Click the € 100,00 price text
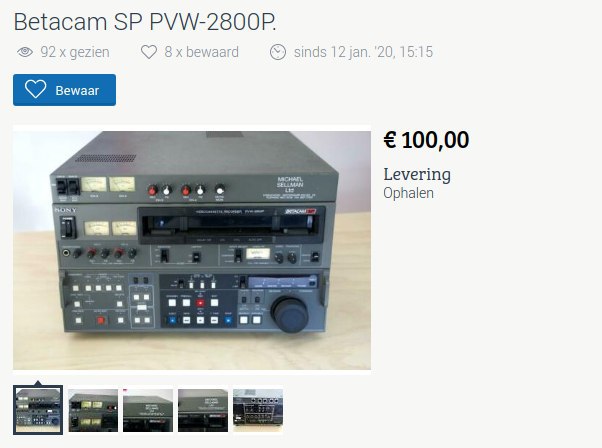Image resolution: width=602 pixels, height=448 pixels. (426, 140)
